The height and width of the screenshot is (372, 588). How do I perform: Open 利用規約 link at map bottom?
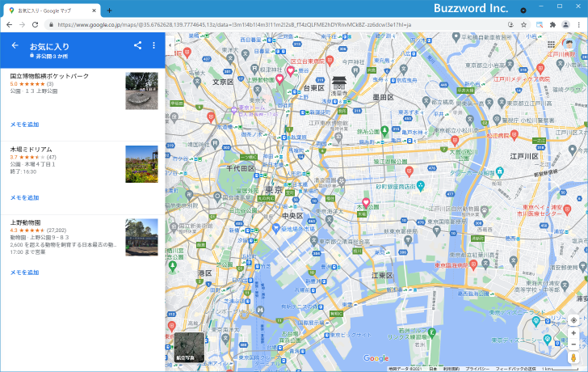(451, 369)
